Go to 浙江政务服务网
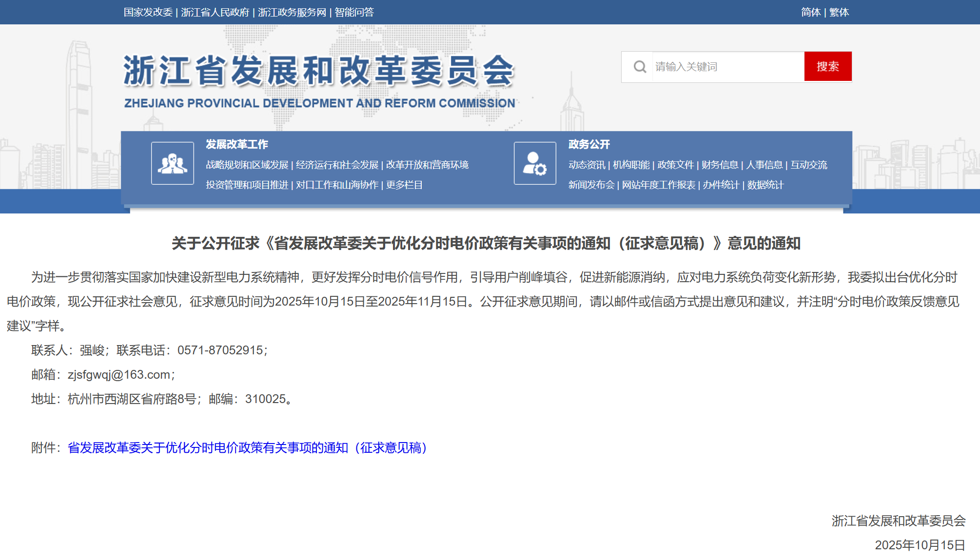 point(292,12)
